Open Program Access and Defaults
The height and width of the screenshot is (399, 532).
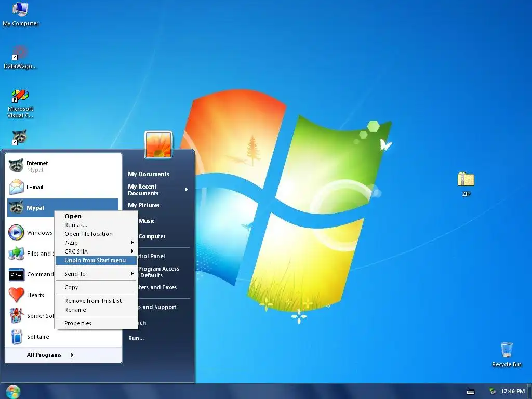158,272
